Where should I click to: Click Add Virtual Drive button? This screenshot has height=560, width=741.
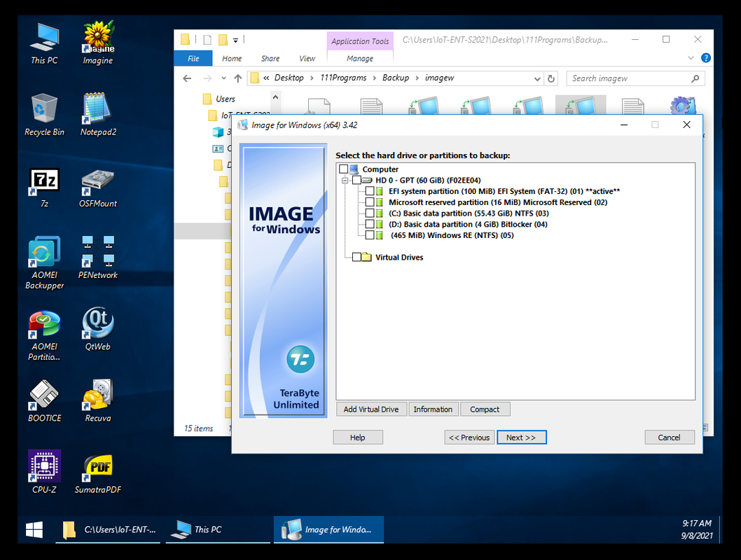(x=371, y=409)
